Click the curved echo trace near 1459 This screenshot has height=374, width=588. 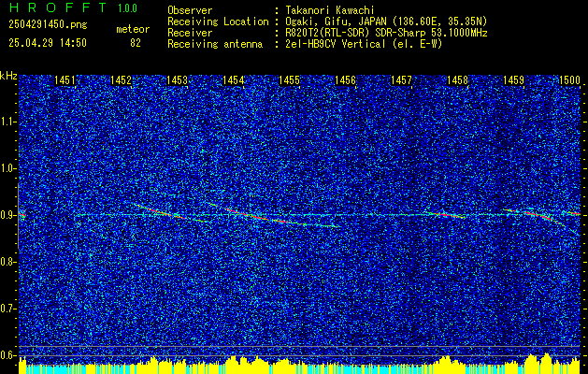point(540,216)
